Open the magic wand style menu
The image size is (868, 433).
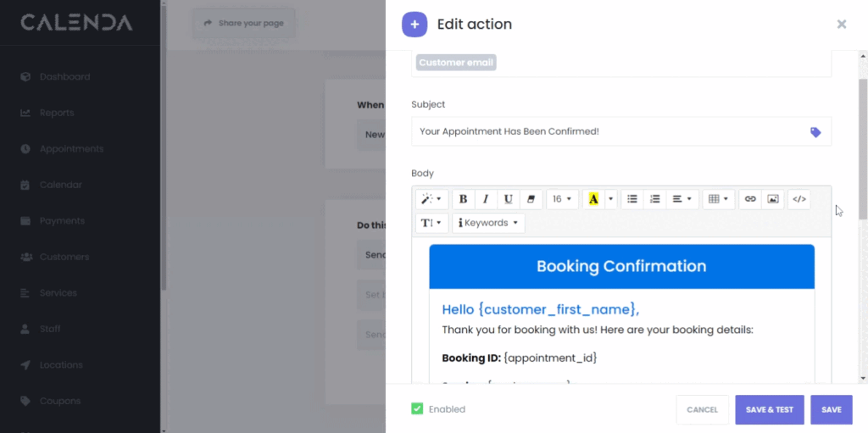(431, 199)
